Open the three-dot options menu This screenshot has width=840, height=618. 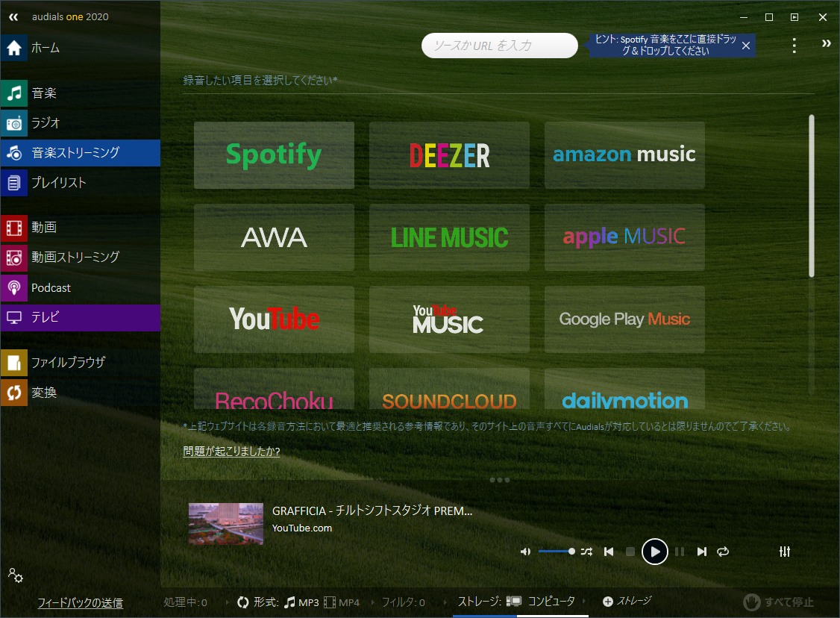point(794,46)
